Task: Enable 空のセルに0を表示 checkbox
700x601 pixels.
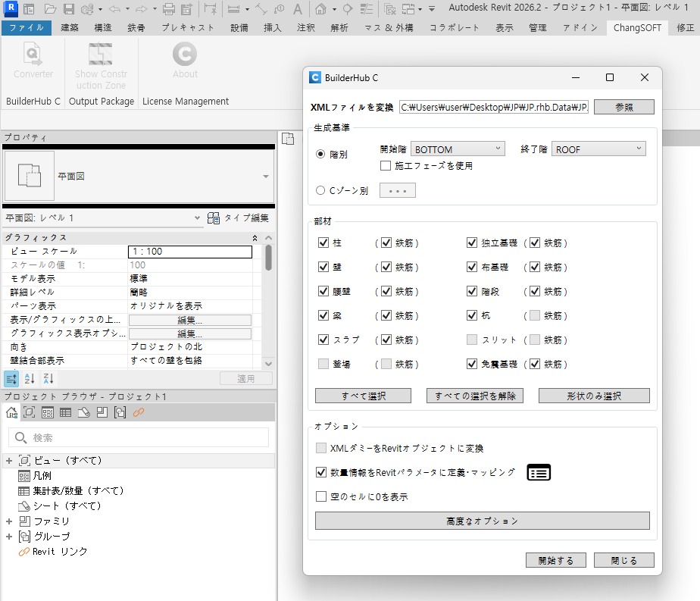Action: tap(320, 496)
